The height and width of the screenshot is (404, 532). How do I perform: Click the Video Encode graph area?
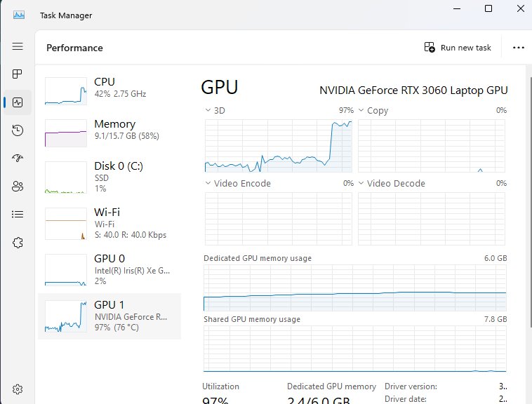click(279, 219)
